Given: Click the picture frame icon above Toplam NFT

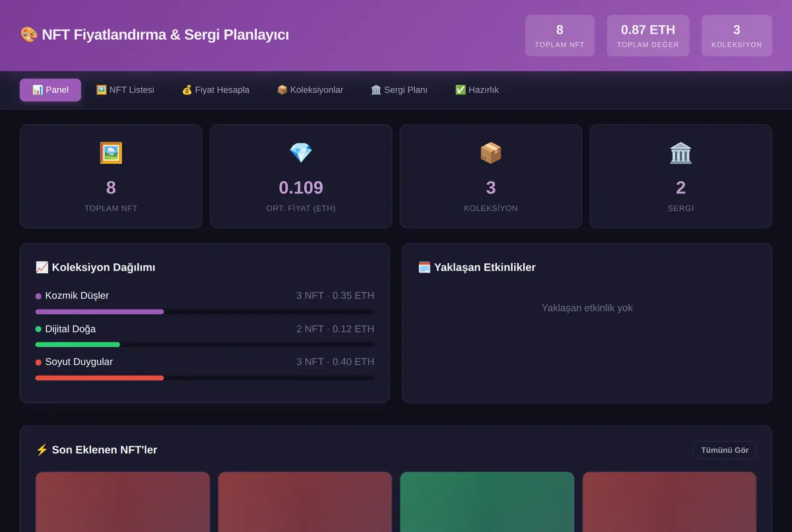Looking at the screenshot, I should [111, 153].
